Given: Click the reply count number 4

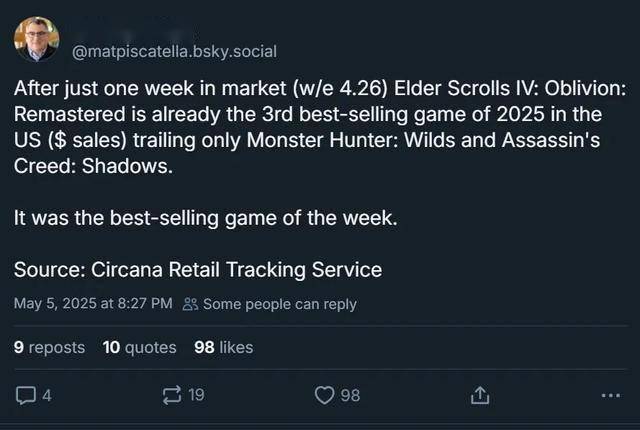Looking at the screenshot, I should [x=46, y=396].
